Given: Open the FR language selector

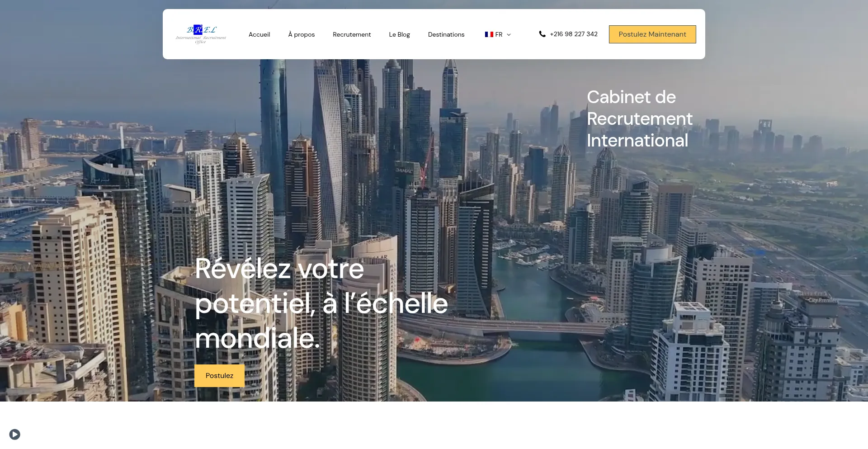Looking at the screenshot, I should 498,34.
